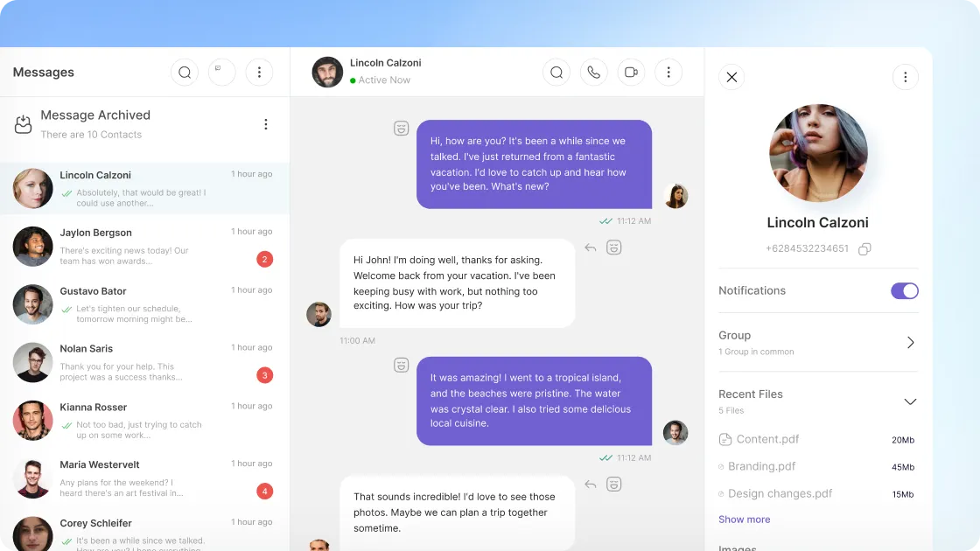Start voice call with Lincoln Calzoni
The image size is (980, 551).
pos(594,73)
